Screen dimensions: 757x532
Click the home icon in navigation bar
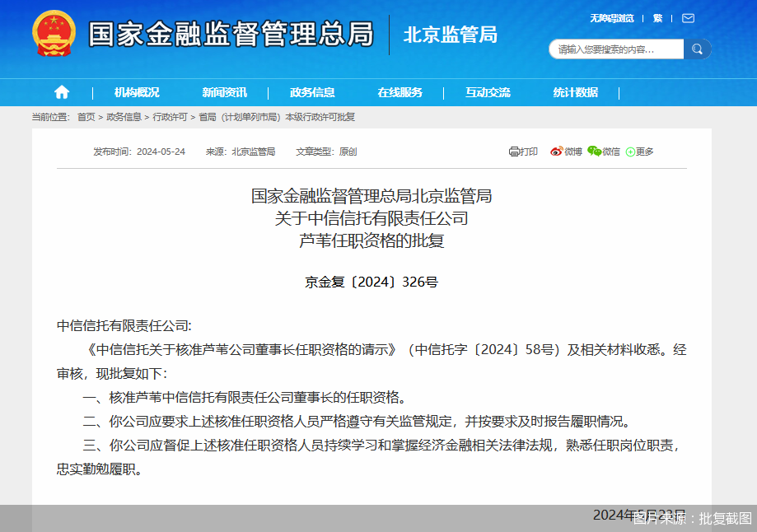click(62, 91)
